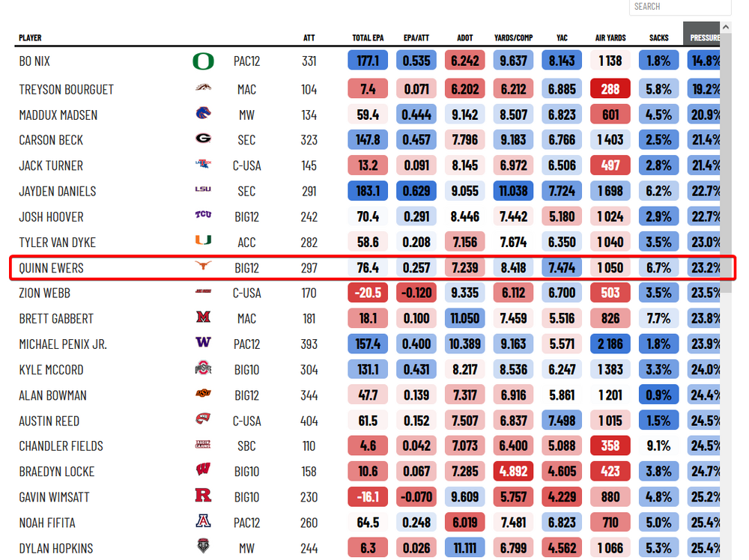Viewport: 749px width, 560px height.
Task: Click Bo Nix's 177.1 Total EPA cell
Action: [x=368, y=61]
